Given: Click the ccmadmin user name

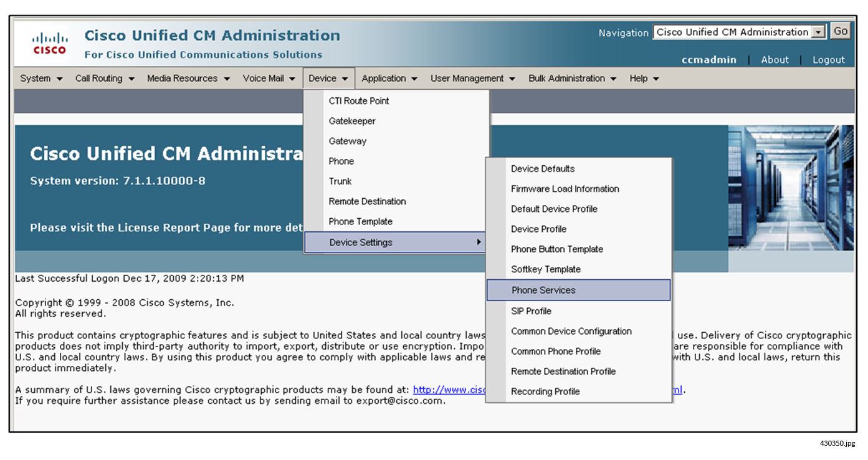Looking at the screenshot, I should coord(709,60).
